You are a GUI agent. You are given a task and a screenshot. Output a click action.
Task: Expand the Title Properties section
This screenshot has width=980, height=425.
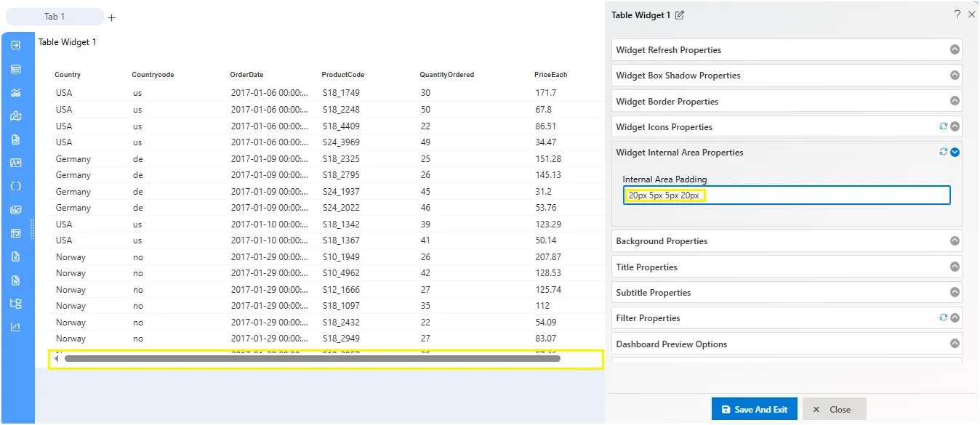coord(787,267)
